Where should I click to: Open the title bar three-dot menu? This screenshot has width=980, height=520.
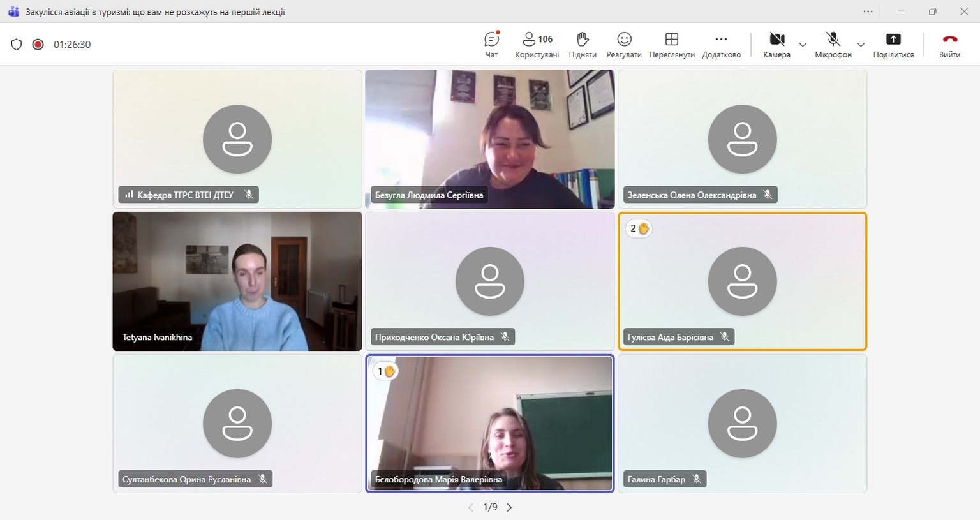click(868, 11)
